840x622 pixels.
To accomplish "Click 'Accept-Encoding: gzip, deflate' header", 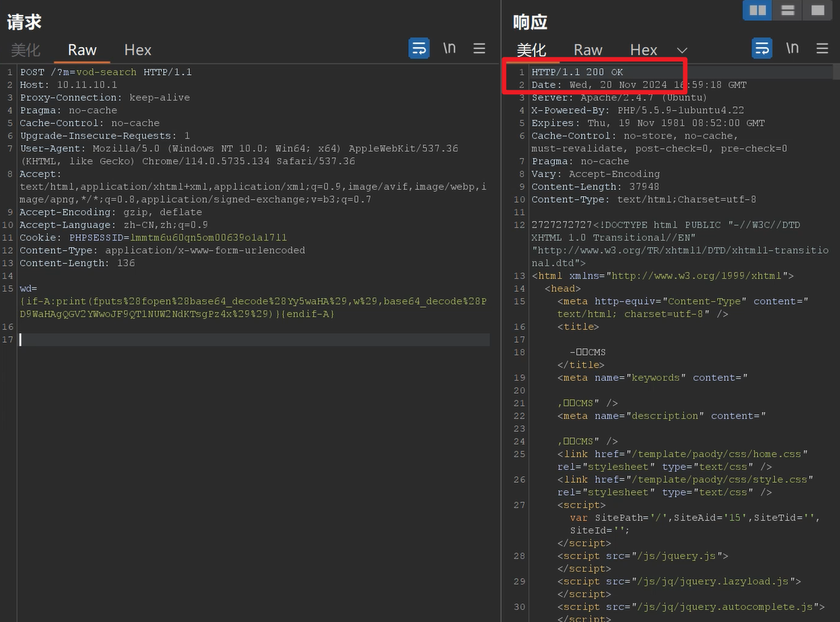I will click(x=111, y=212).
